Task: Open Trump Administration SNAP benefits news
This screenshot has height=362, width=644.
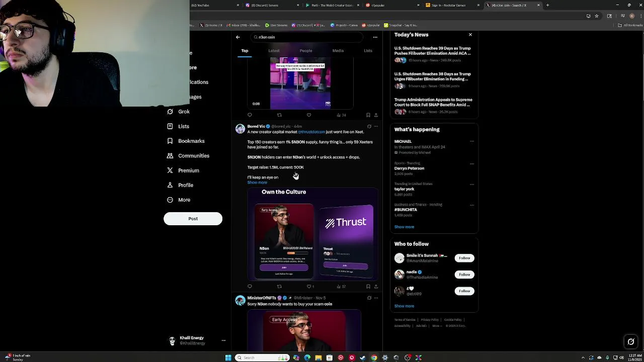Action: coord(433,102)
